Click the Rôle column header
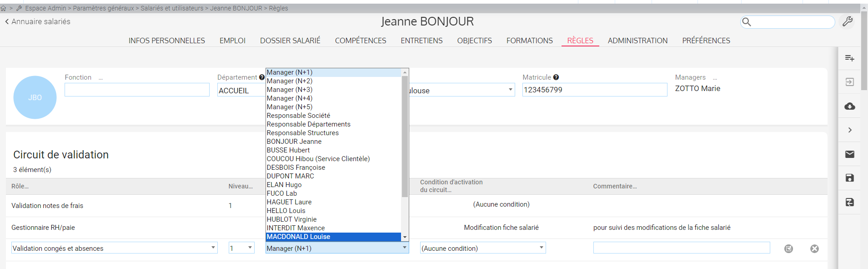The image size is (868, 269). (x=20, y=186)
